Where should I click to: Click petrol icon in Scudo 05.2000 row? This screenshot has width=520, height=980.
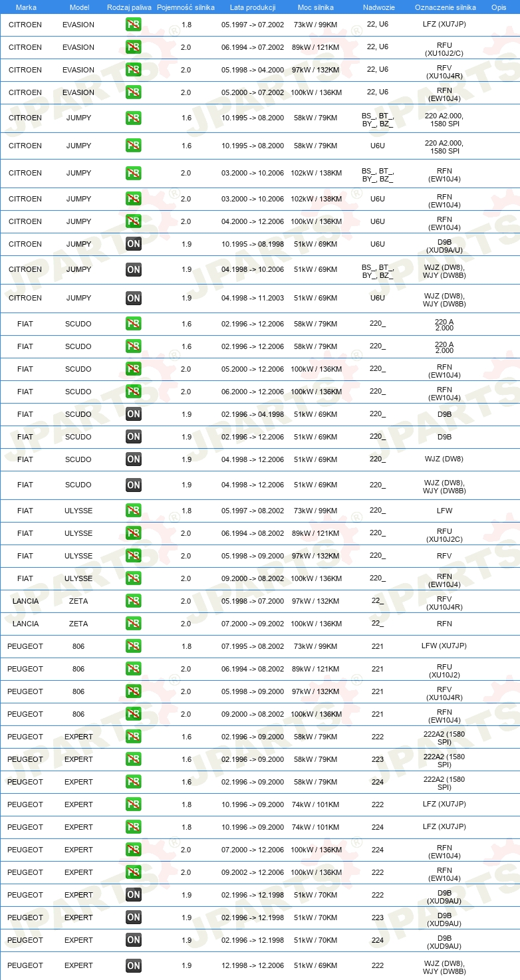[x=134, y=369]
